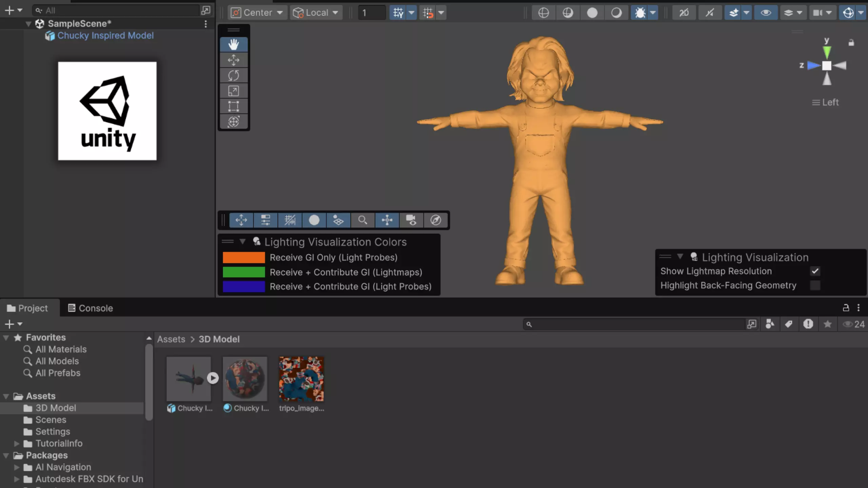The width and height of the screenshot is (868, 488).
Task: Switch to Wireframe draw mode
Action: [544, 13]
